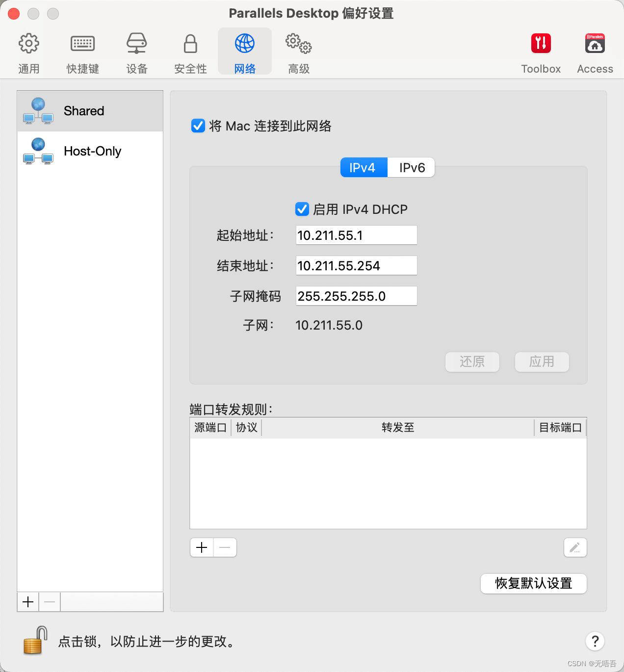Image resolution: width=624 pixels, height=672 pixels.
Task: Click the 结束地址 end address field
Action: pos(357,265)
